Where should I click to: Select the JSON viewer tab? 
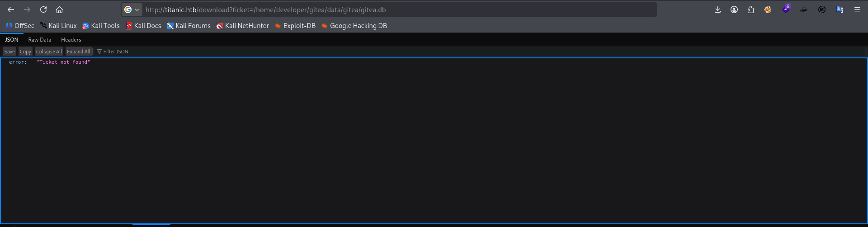click(x=12, y=40)
